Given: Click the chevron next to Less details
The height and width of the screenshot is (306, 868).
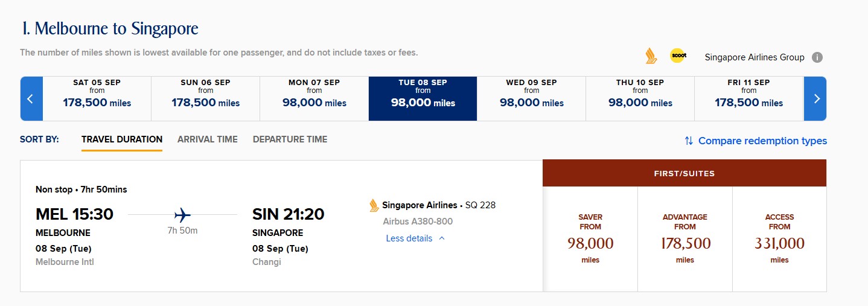Looking at the screenshot, I should (x=442, y=238).
